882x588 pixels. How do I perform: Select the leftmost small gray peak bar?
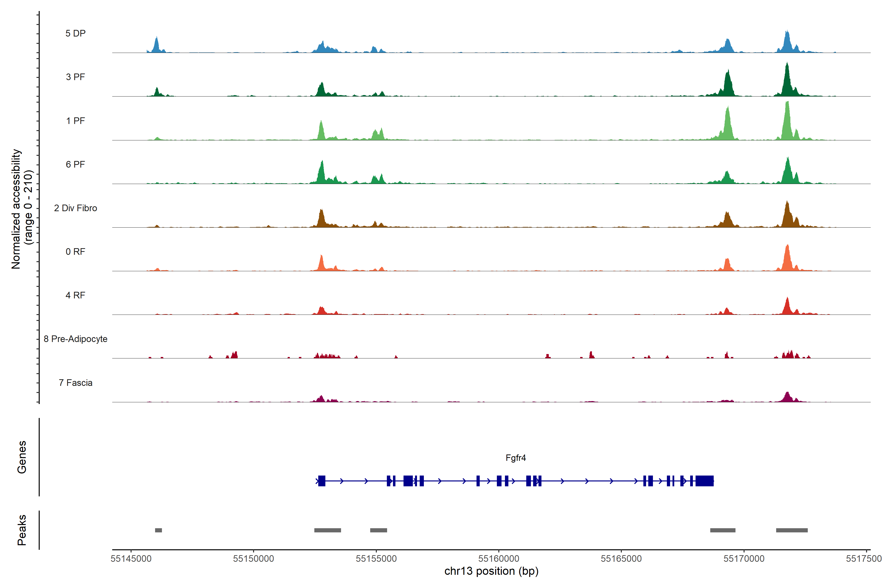(x=158, y=530)
